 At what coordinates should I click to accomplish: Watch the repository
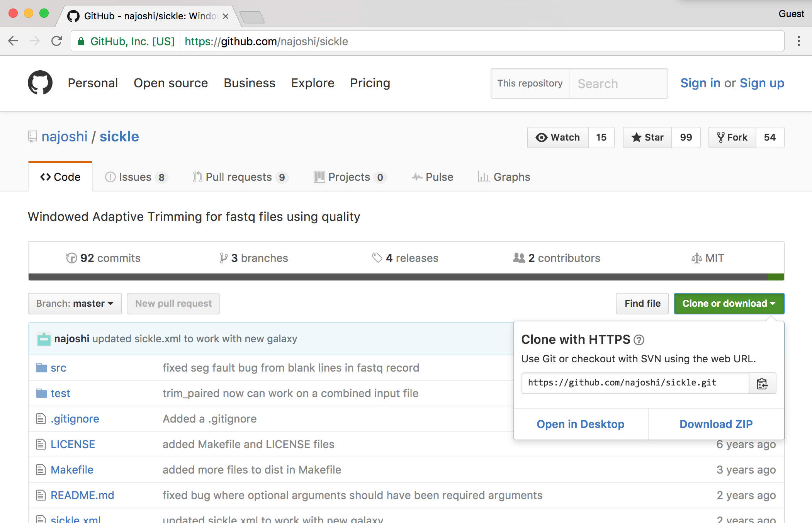point(558,138)
